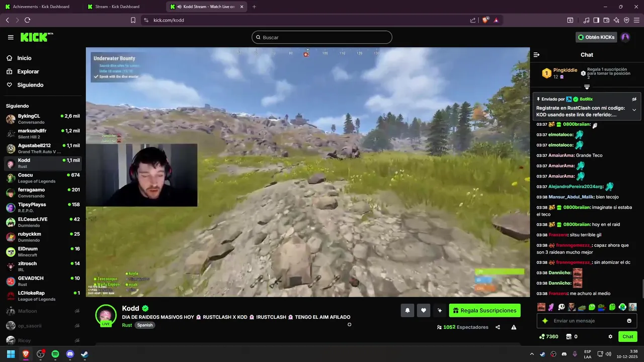Collapse the chat panel
The height and width of the screenshot is (362, 644).
536,55
